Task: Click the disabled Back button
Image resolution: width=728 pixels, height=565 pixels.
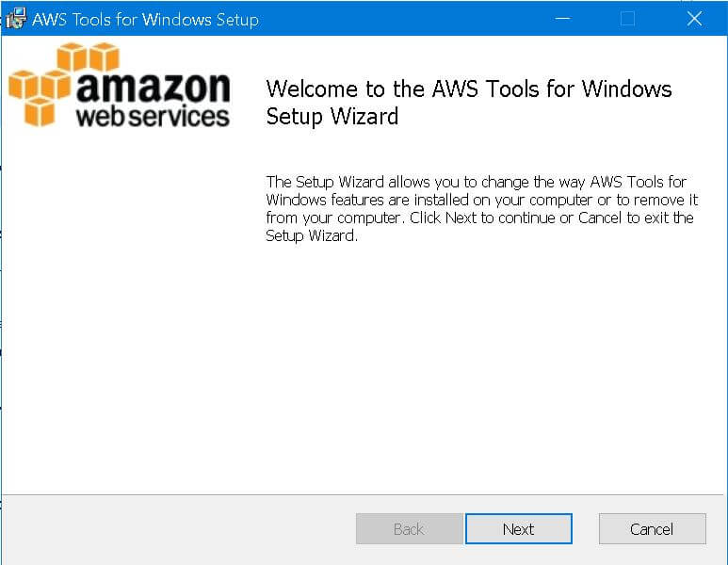Action: [409, 529]
